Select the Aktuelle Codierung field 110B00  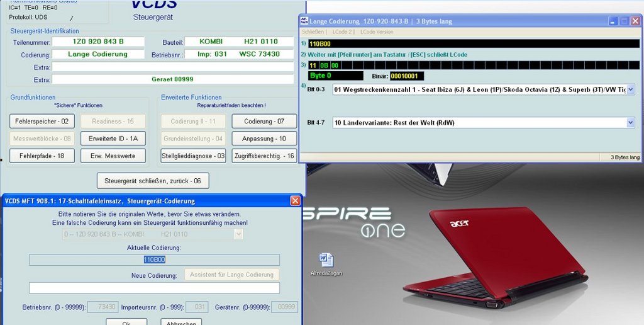pyautogui.click(x=155, y=259)
